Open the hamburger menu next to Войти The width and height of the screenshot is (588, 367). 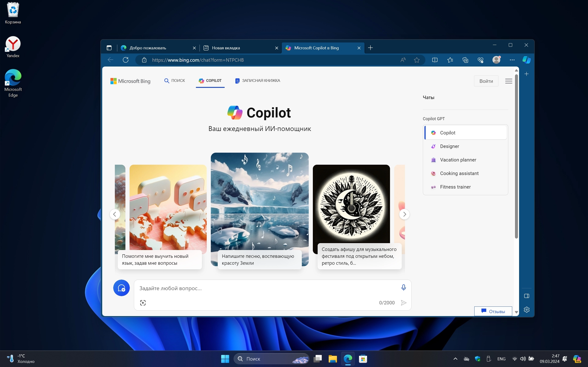[x=509, y=81]
